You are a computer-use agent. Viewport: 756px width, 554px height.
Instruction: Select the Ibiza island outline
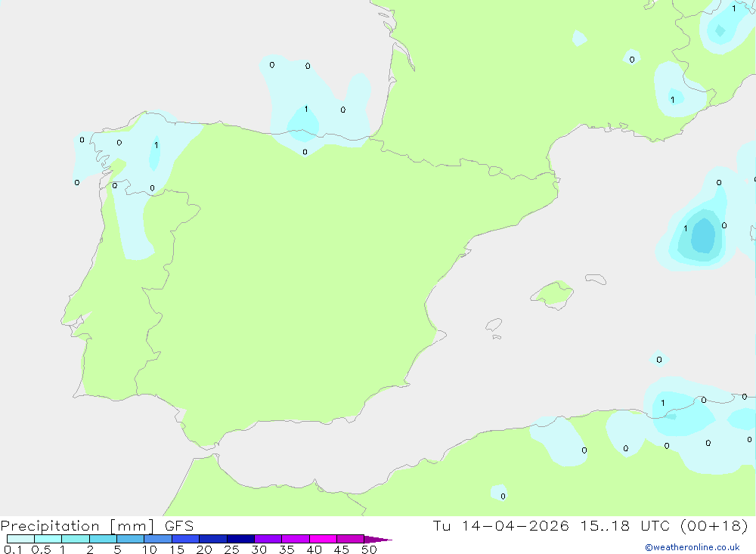click(494, 326)
